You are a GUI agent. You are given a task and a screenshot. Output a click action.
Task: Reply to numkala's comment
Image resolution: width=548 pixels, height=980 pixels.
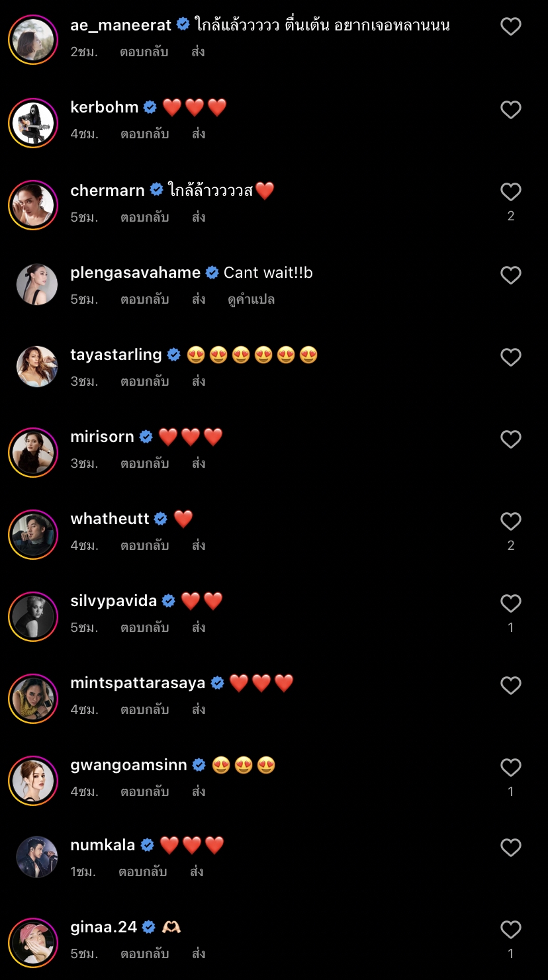click(142, 872)
